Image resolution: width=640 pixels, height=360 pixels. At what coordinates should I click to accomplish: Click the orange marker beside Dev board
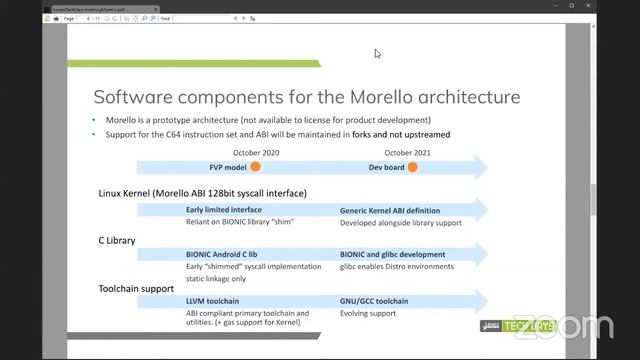tap(413, 167)
